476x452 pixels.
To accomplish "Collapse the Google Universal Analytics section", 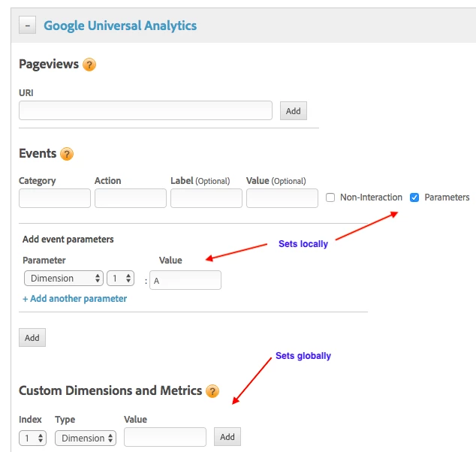I will 27,26.
